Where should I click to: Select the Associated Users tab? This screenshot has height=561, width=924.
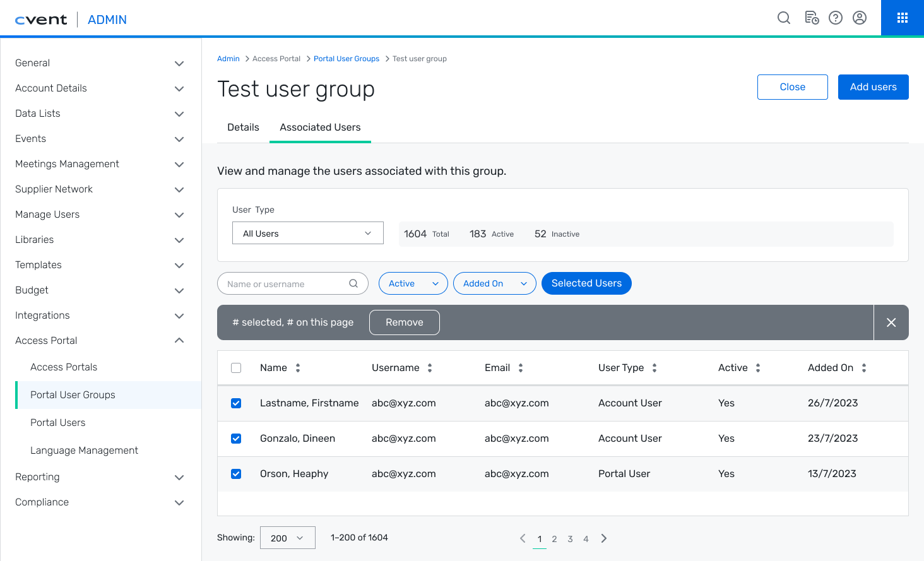[320, 127]
